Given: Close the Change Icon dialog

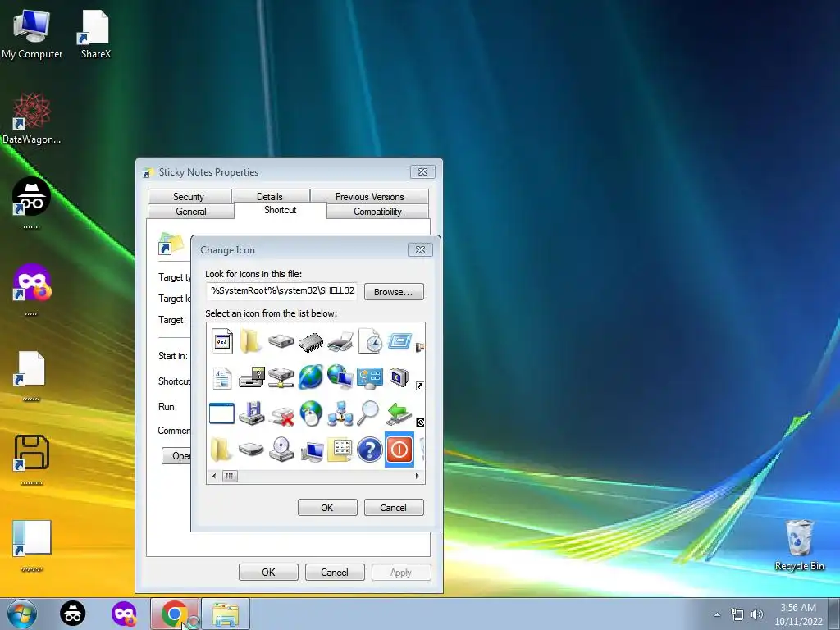Looking at the screenshot, I should pyautogui.click(x=421, y=249).
